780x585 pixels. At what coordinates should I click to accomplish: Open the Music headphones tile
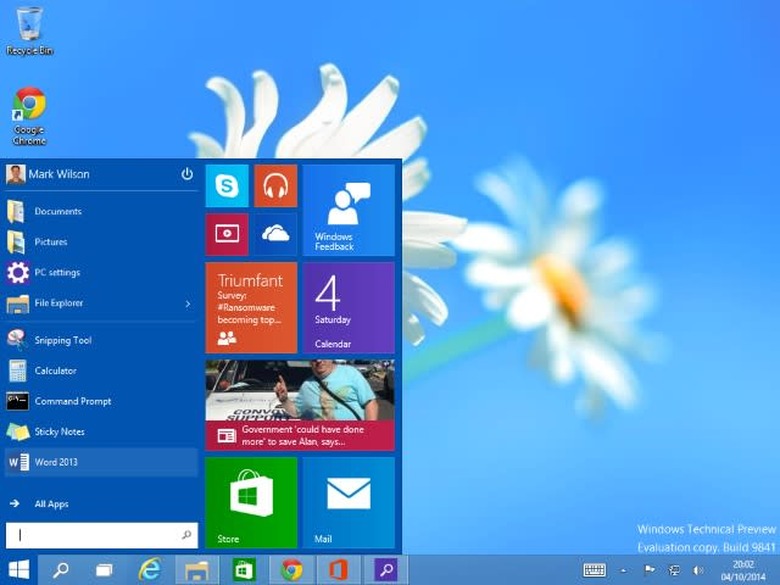275,186
